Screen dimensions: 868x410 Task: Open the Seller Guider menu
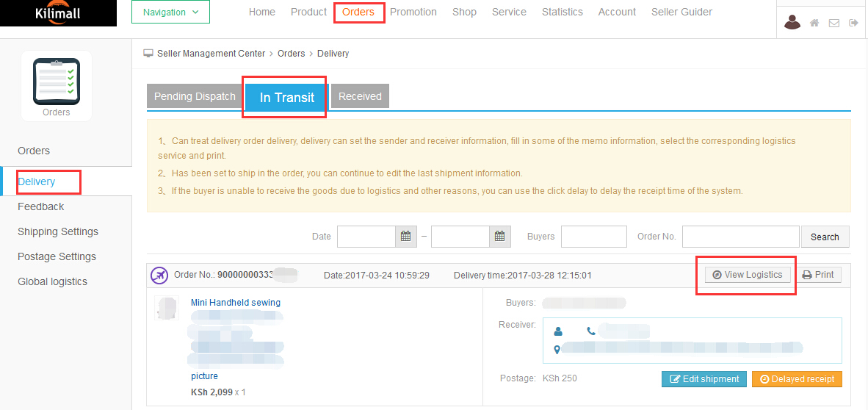tap(681, 12)
